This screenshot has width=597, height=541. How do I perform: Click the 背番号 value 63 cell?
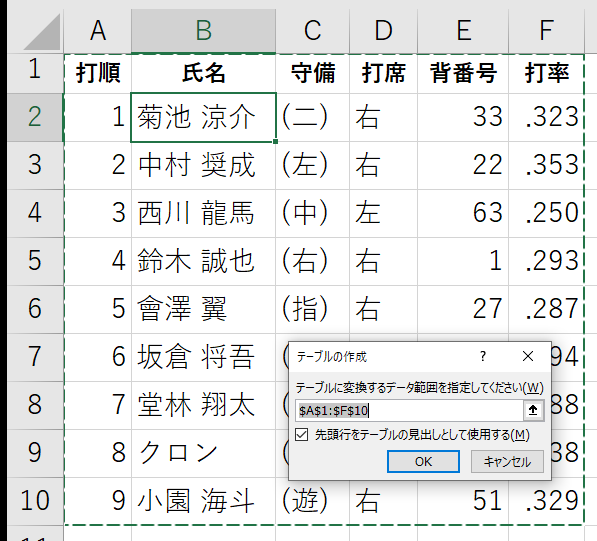[x=463, y=213]
